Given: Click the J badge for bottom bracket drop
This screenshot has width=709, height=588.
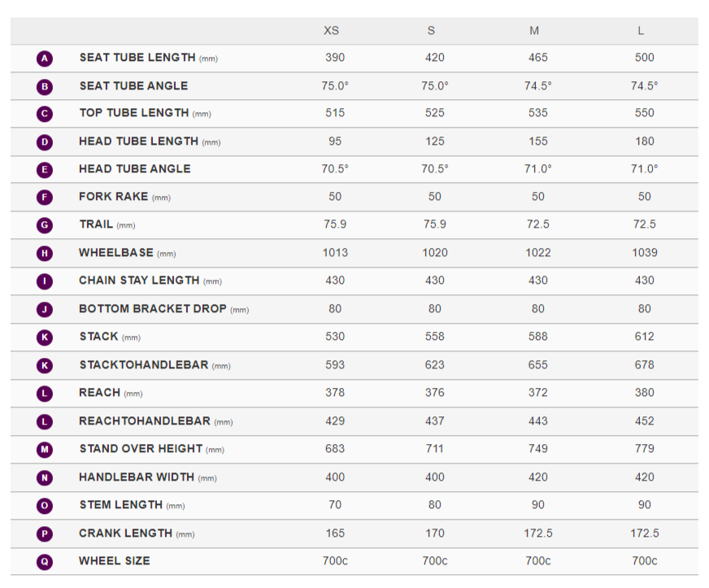Looking at the screenshot, I should [x=45, y=310].
